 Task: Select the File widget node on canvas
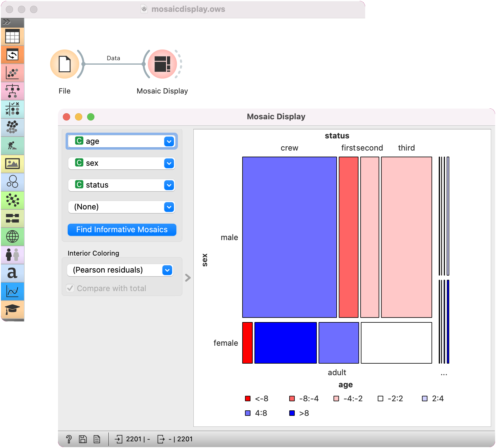tap(65, 64)
